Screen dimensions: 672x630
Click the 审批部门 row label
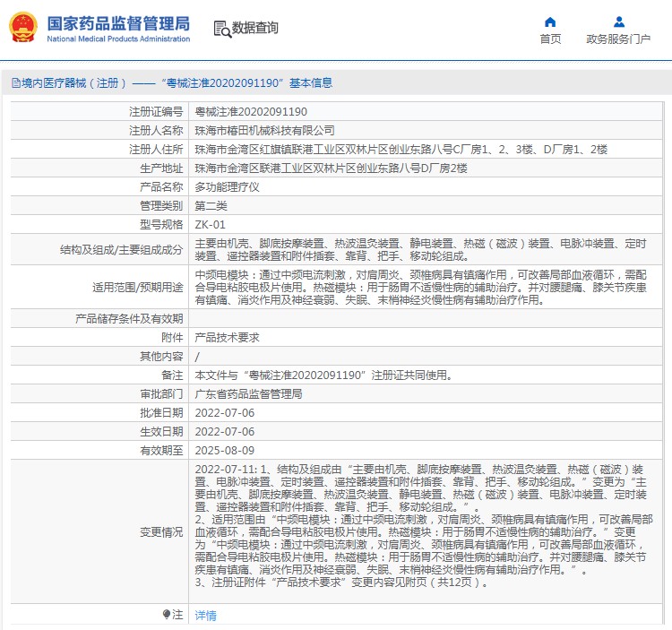tap(161, 394)
